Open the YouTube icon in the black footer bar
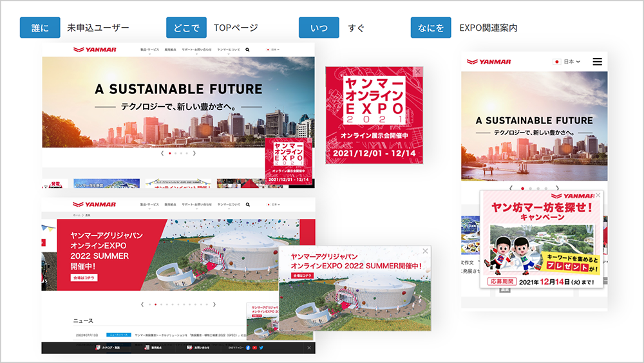The height and width of the screenshot is (363, 644). point(254,348)
